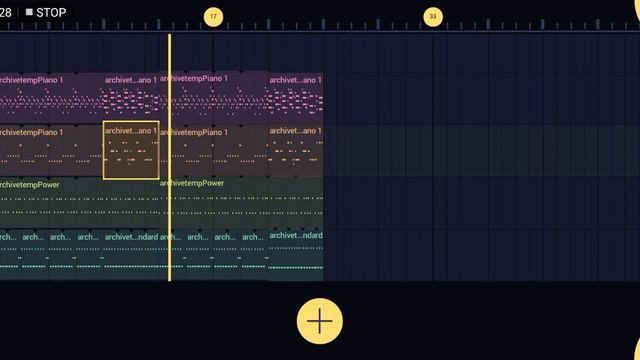Select the last teal archivet...ndard clip
The image size is (640, 360).
[296, 255]
